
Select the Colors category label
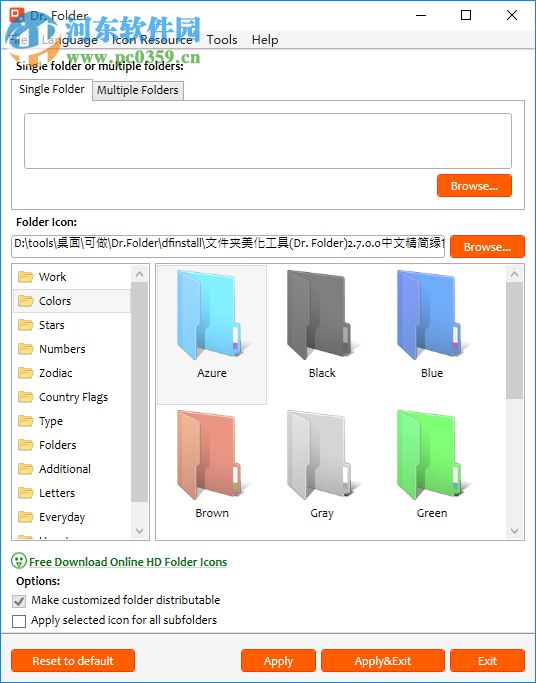click(55, 301)
